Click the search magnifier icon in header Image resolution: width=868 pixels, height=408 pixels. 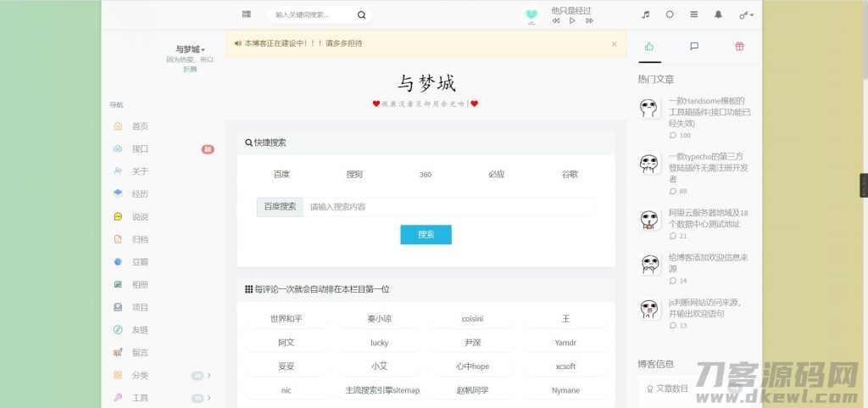tap(361, 14)
